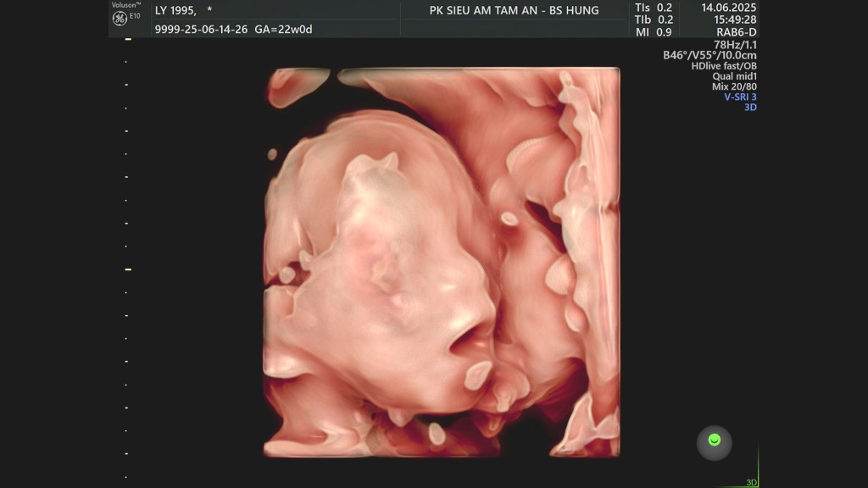Click the patient ID 9999-25-06-14-26
Image resolution: width=868 pixels, height=488 pixels.
click(201, 30)
